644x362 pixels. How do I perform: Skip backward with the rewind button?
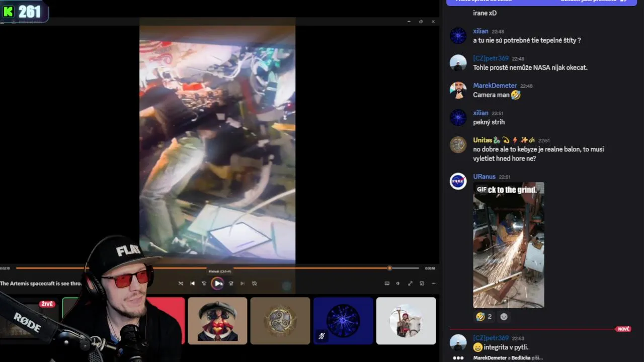point(204,284)
